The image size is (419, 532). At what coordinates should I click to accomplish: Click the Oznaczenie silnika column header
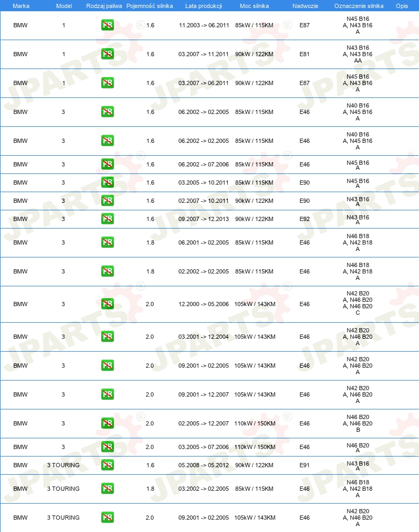coord(359,6)
